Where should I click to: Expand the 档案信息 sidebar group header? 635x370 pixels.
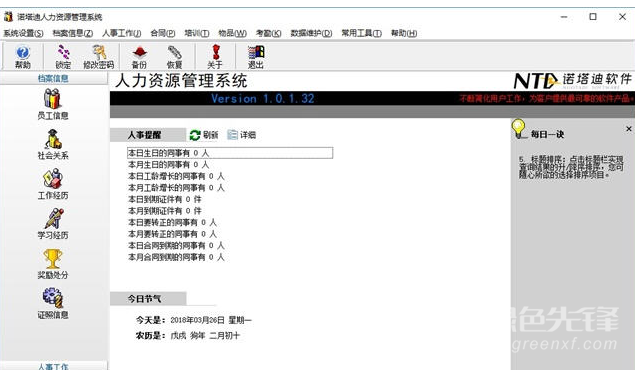click(x=53, y=78)
